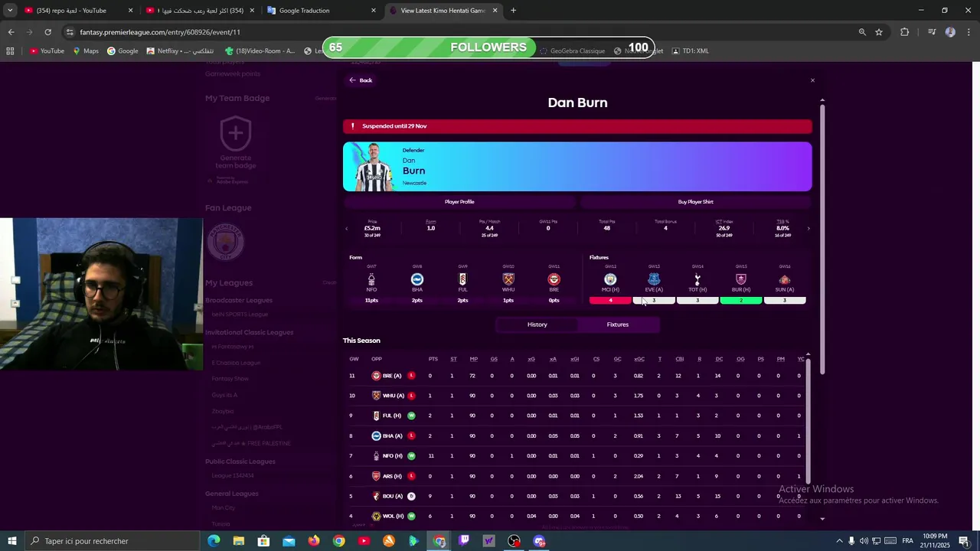Image resolution: width=980 pixels, height=551 pixels.
Task: Close the Dan Burn player popup
Action: 812,80
